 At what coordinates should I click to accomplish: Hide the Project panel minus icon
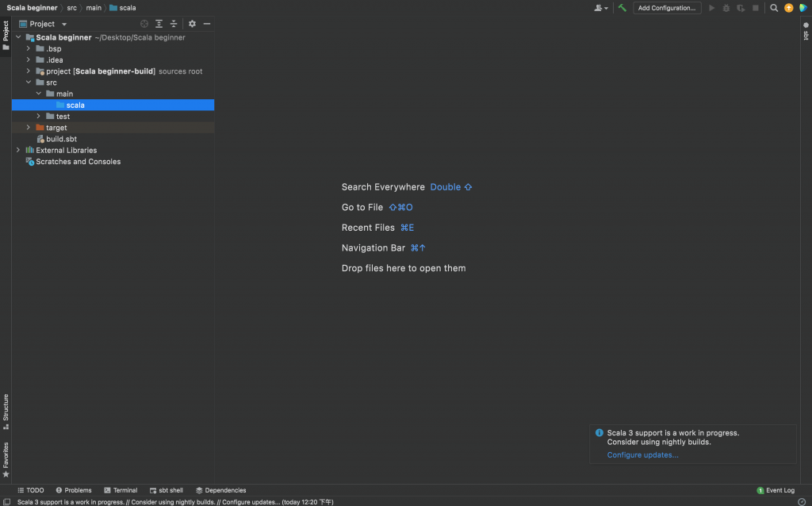[207, 24]
